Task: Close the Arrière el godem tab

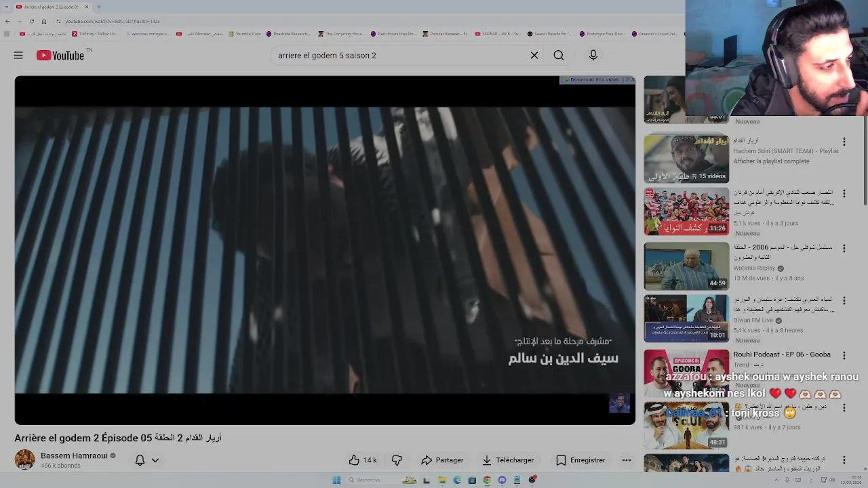Action: point(87,7)
